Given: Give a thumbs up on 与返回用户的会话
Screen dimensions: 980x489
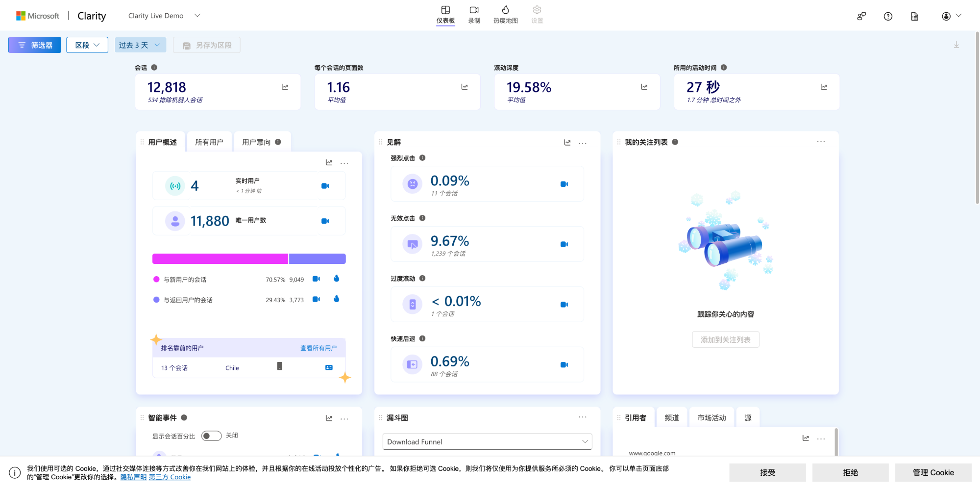Looking at the screenshot, I should tap(337, 299).
